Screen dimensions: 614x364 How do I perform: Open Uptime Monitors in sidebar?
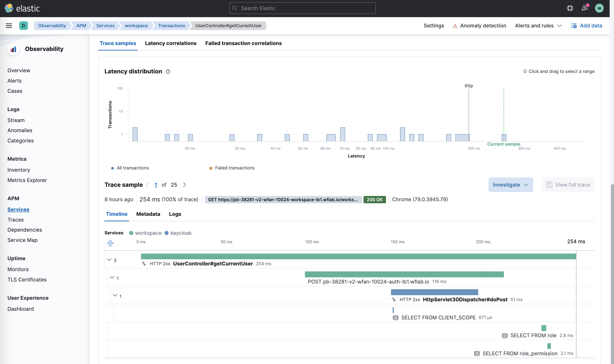18,270
